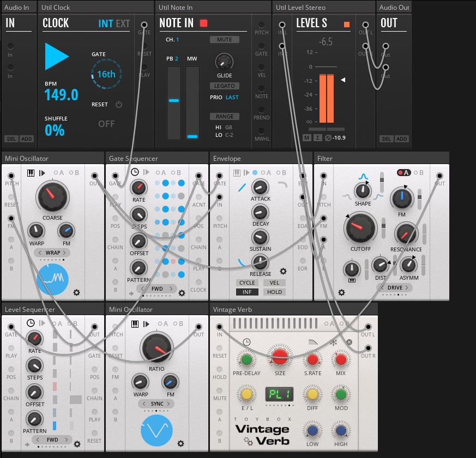This screenshot has width=476, height=458.
Task: Open the Filter settings gear
Action: pyautogui.click(x=341, y=292)
